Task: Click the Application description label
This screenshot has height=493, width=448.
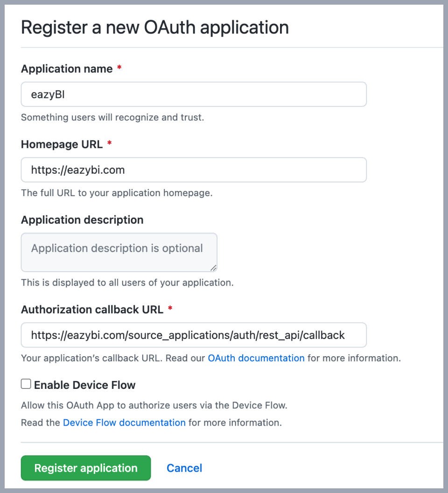Action: pos(82,220)
